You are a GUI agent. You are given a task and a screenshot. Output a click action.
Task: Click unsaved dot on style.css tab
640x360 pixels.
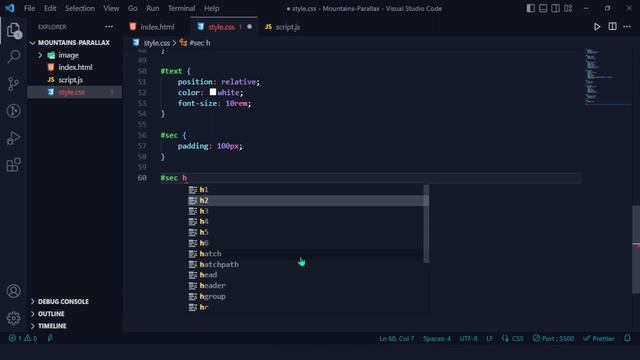coord(249,27)
